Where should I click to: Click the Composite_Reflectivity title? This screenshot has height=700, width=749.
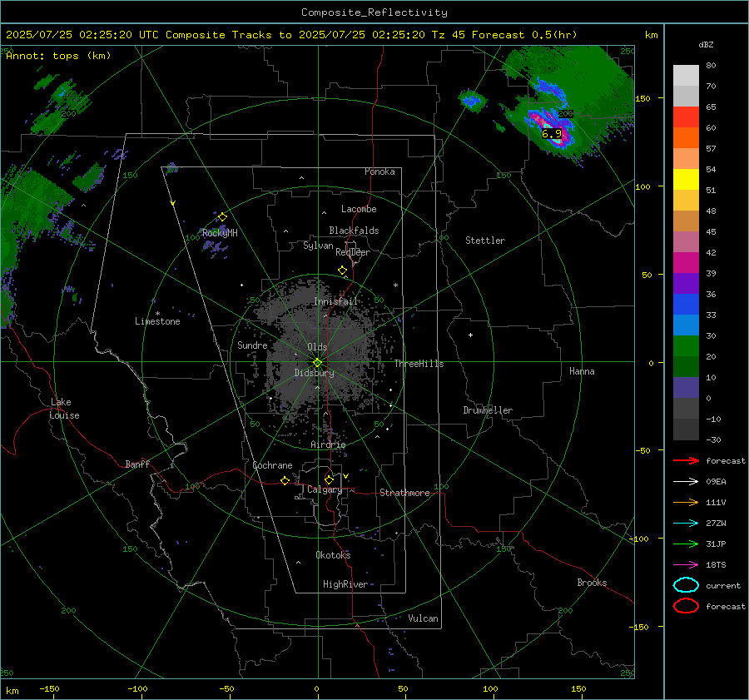click(x=374, y=12)
